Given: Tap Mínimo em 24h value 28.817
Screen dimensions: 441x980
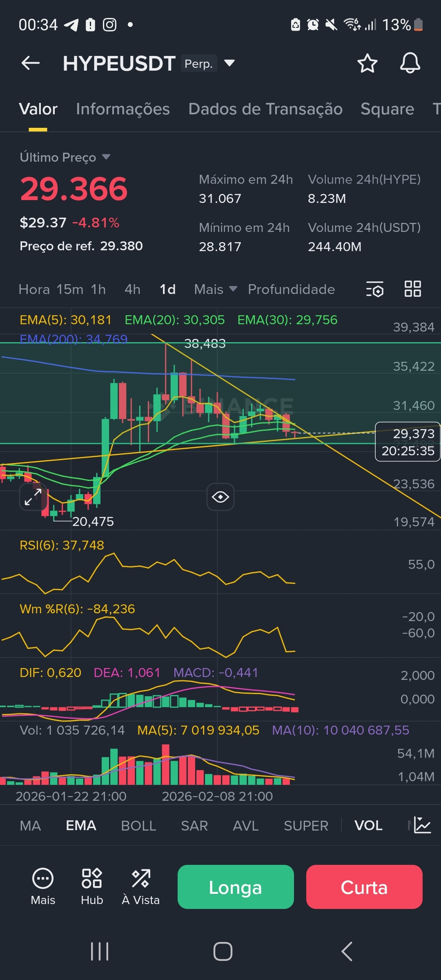Looking at the screenshot, I should (220, 247).
